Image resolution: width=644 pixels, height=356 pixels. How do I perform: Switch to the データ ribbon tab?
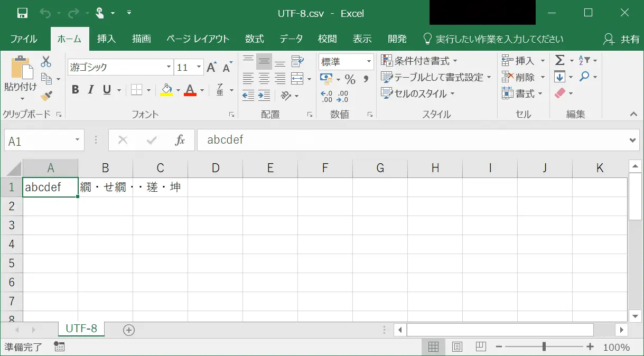[x=291, y=39]
